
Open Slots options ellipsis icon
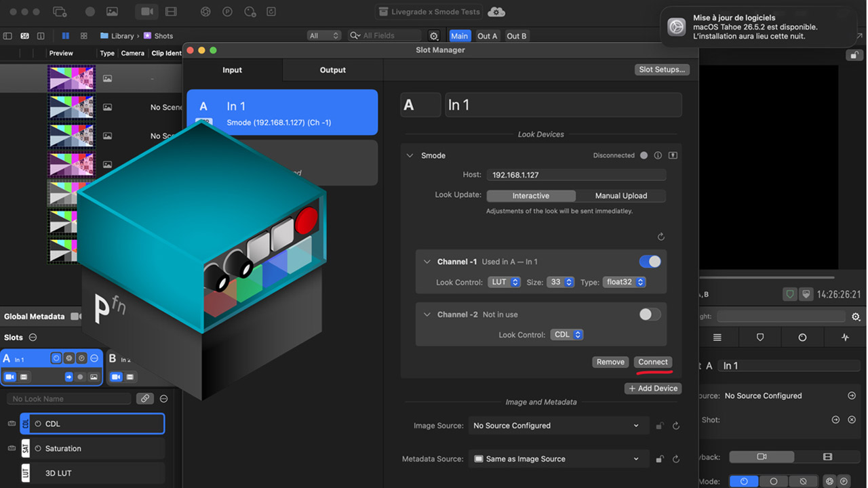[33, 338]
